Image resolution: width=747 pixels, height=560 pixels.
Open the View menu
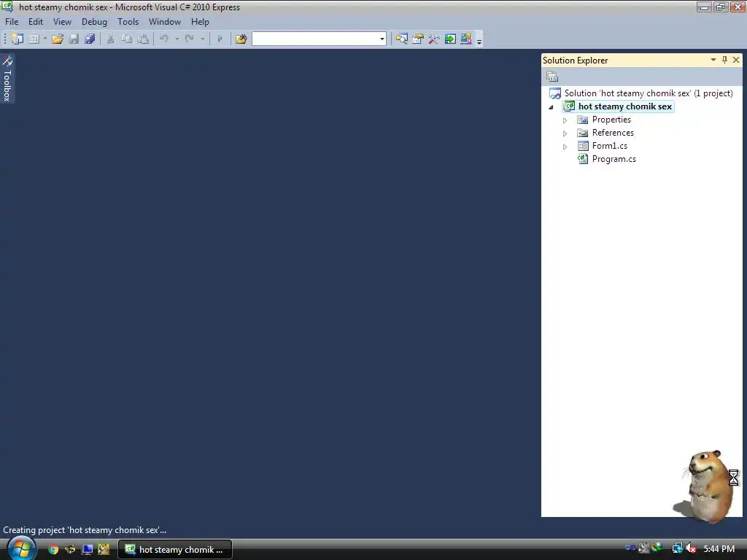[x=63, y=22]
